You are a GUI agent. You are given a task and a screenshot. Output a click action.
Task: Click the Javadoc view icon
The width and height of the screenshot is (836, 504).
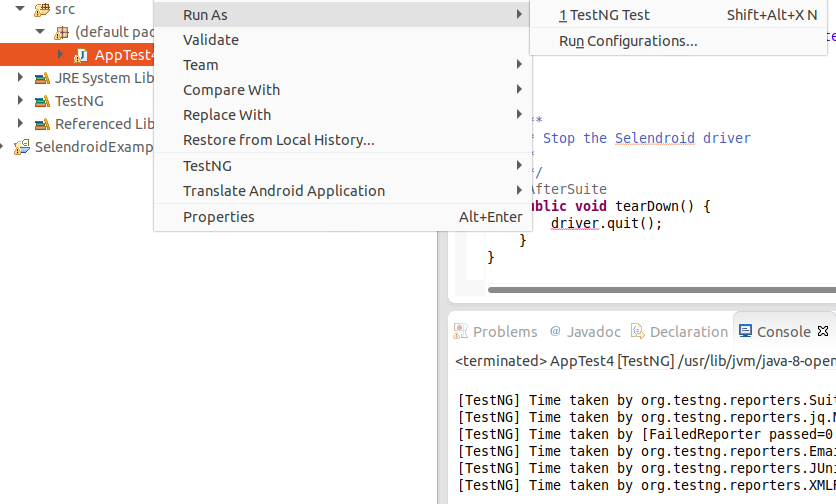[555, 331]
